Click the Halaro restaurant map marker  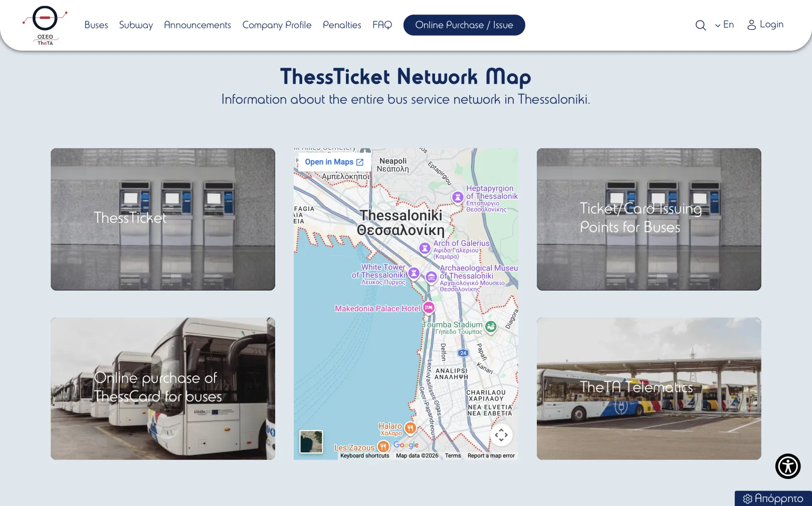[x=411, y=428]
